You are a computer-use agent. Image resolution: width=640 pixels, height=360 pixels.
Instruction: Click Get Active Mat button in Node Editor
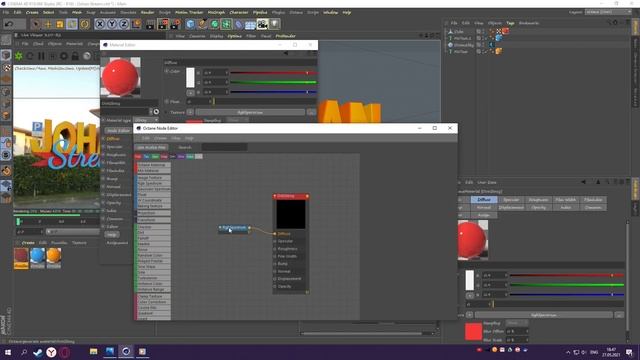(151, 147)
